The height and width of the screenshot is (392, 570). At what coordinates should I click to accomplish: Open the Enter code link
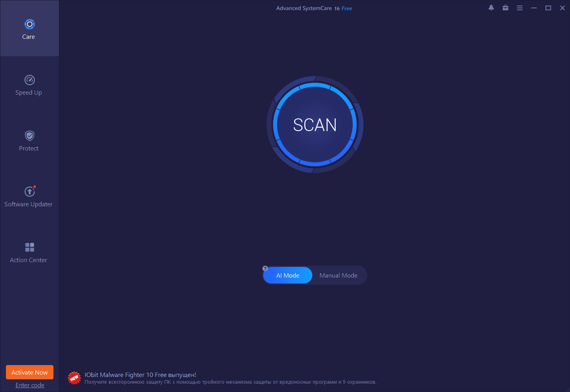click(30, 385)
